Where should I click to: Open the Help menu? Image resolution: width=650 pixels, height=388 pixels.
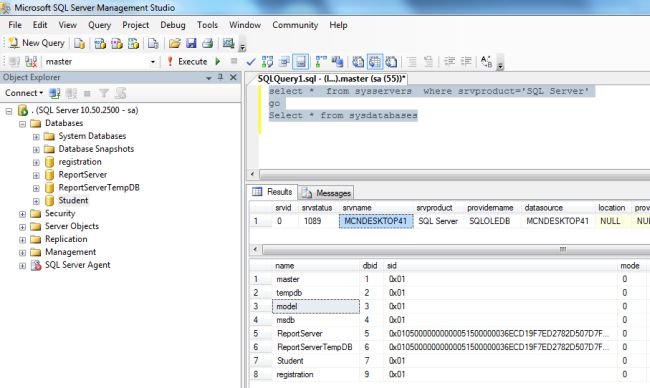point(338,25)
